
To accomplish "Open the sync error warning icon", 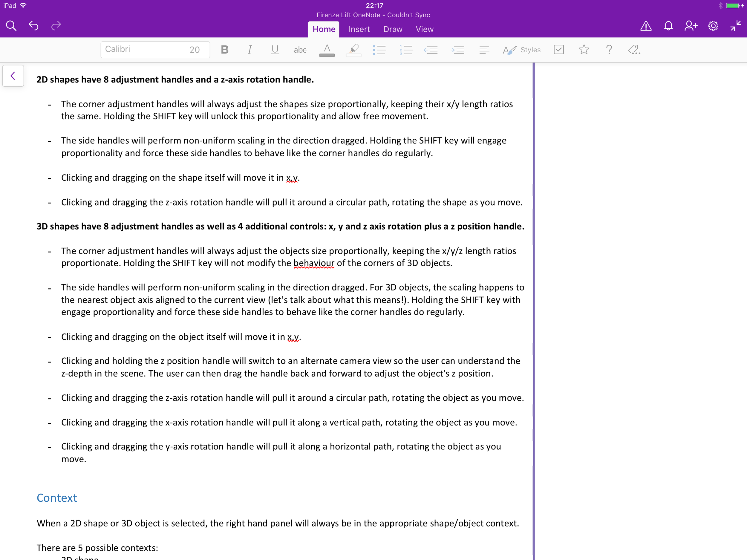I will pyautogui.click(x=646, y=26).
